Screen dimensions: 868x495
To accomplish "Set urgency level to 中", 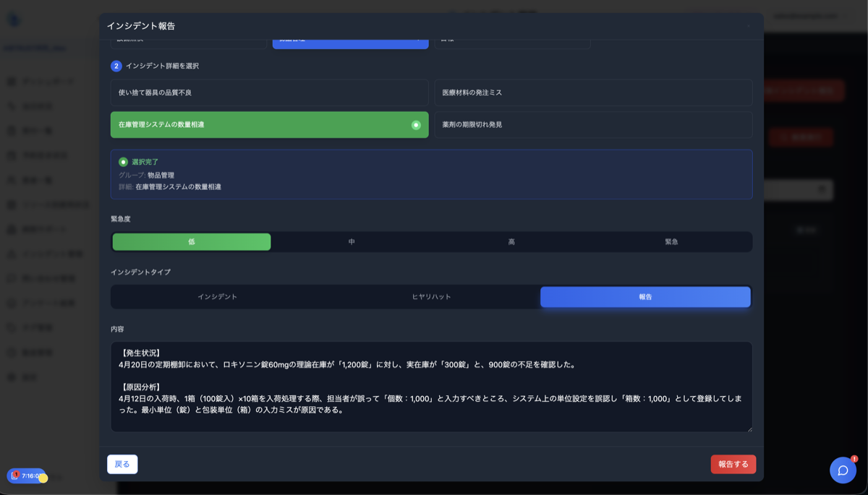I will pos(351,241).
